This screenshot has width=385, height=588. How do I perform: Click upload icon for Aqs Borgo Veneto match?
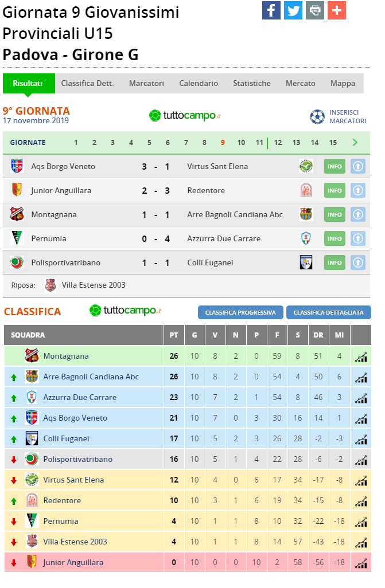click(x=358, y=166)
